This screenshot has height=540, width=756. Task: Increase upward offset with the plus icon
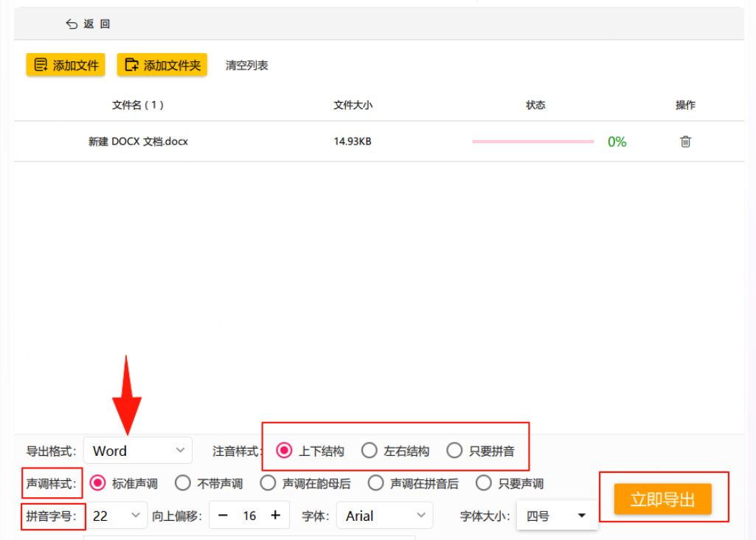275,515
